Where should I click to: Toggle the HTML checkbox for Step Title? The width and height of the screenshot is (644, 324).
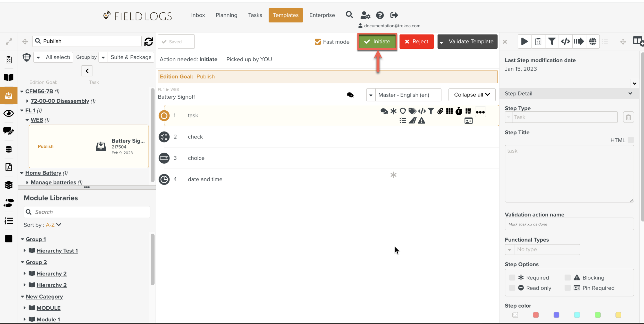tap(631, 140)
